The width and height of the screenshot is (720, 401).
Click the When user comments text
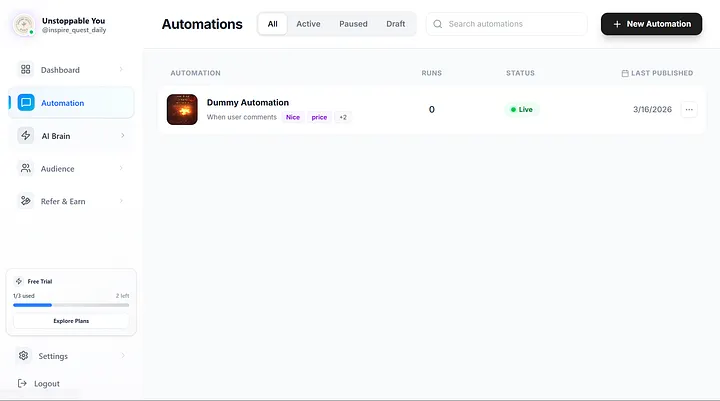(x=242, y=117)
